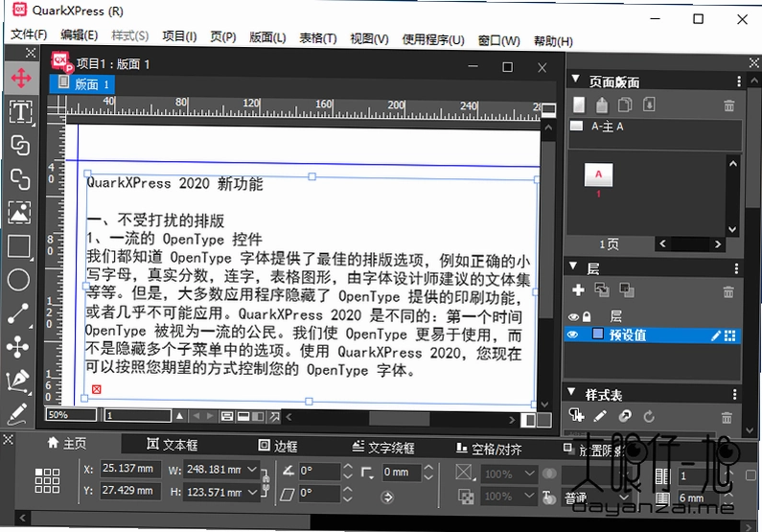Collapse the 页面版面 panel
Viewport: 762px width, 532px height.
(x=576, y=79)
